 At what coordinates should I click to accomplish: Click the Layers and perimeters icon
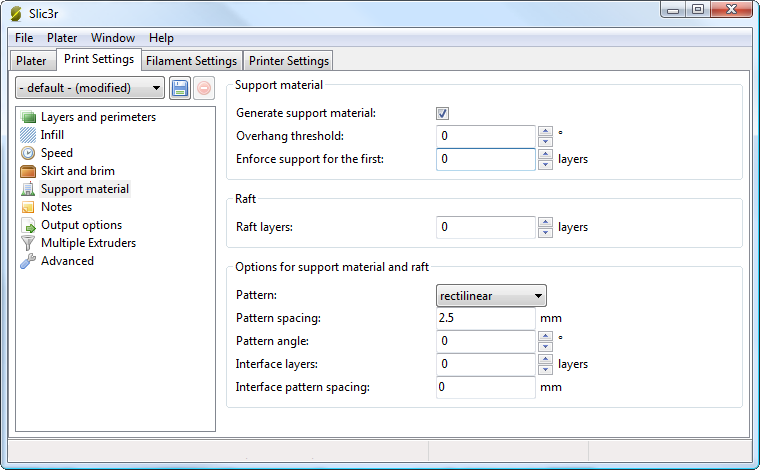pyautogui.click(x=28, y=117)
